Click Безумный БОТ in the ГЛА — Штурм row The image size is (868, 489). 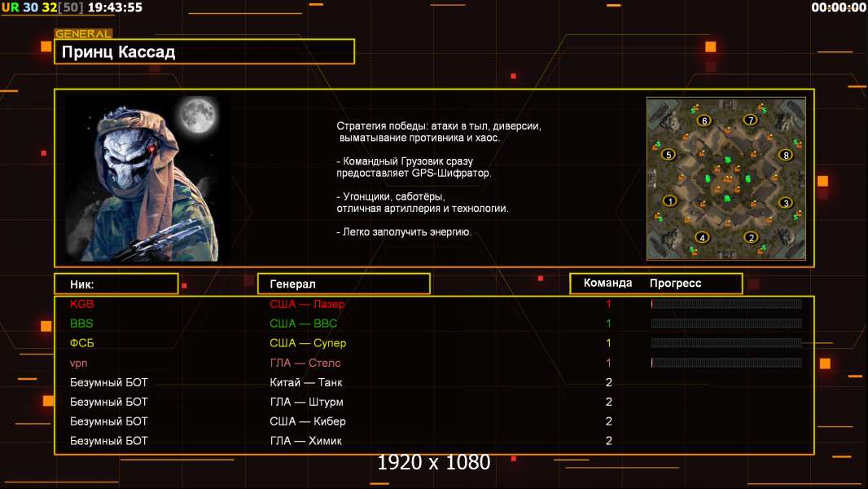109,402
